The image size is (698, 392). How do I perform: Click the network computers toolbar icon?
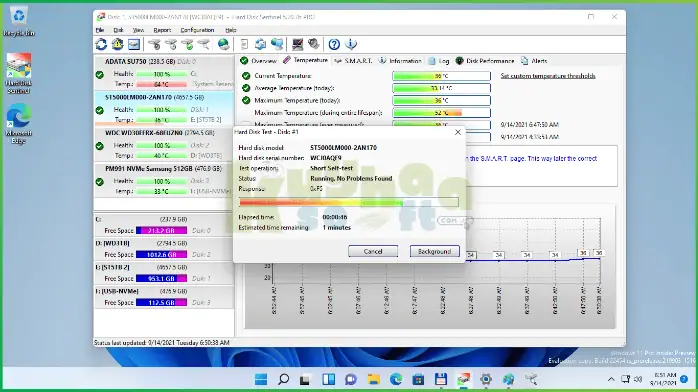(277, 44)
